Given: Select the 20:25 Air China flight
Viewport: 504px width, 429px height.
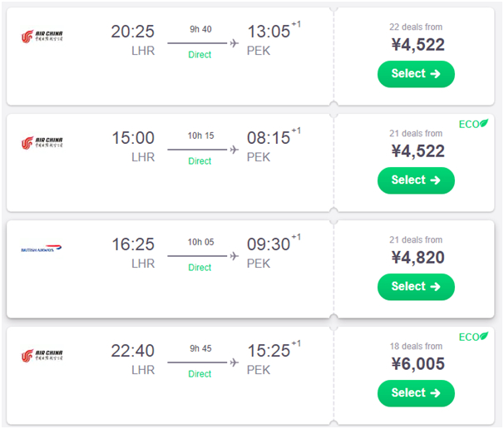Looking at the screenshot, I should (416, 73).
